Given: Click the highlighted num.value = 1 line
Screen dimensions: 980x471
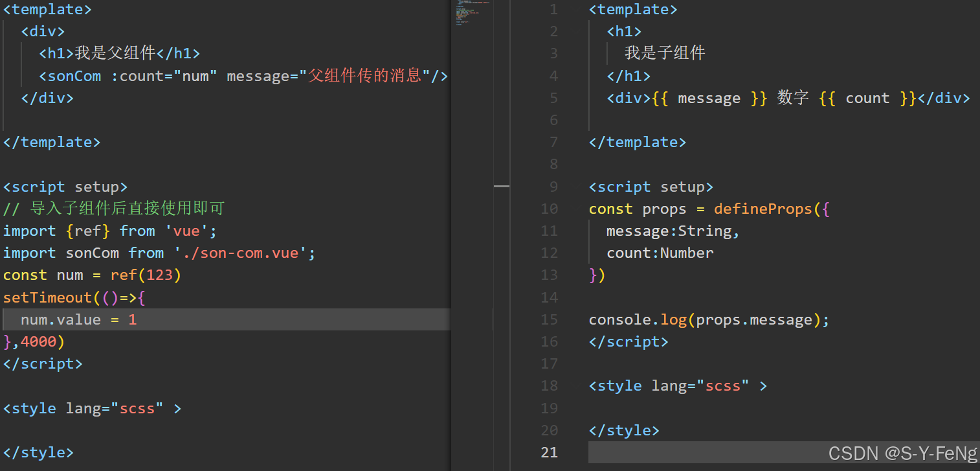Looking at the screenshot, I should [x=227, y=319].
